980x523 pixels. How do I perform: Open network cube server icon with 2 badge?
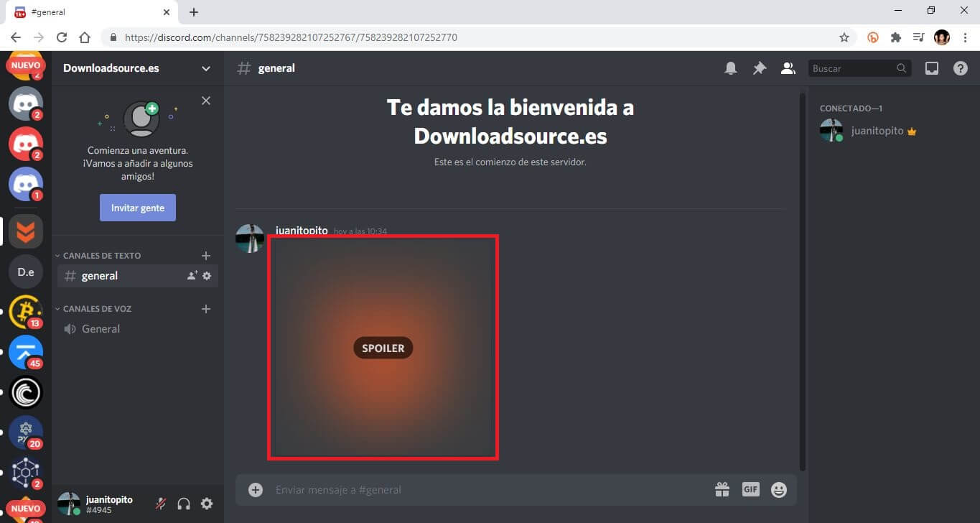point(26,473)
